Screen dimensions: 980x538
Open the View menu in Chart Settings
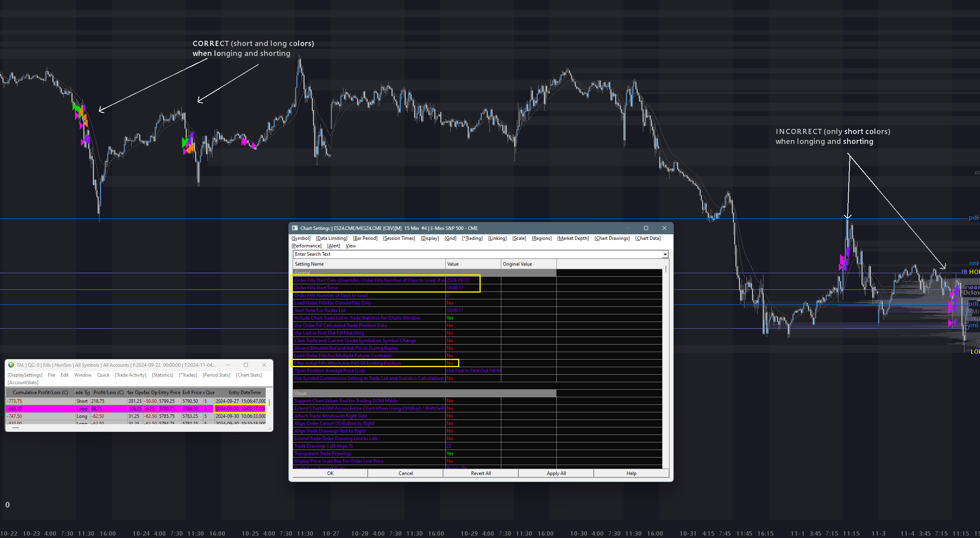pos(351,246)
